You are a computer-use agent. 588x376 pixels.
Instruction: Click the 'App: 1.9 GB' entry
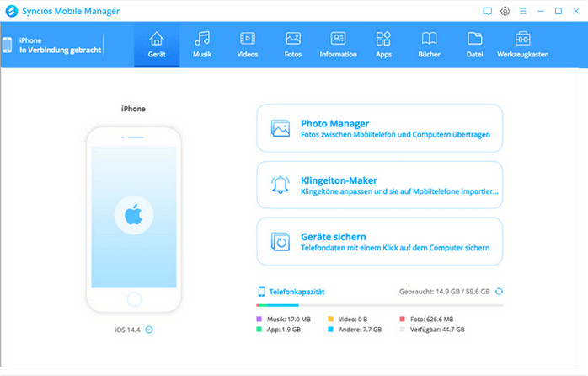point(284,330)
